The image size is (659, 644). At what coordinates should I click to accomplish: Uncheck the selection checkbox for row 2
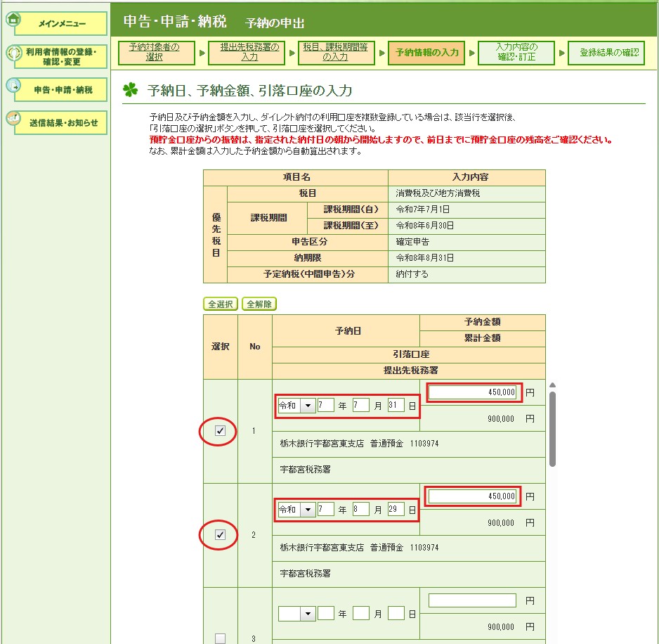point(220,534)
